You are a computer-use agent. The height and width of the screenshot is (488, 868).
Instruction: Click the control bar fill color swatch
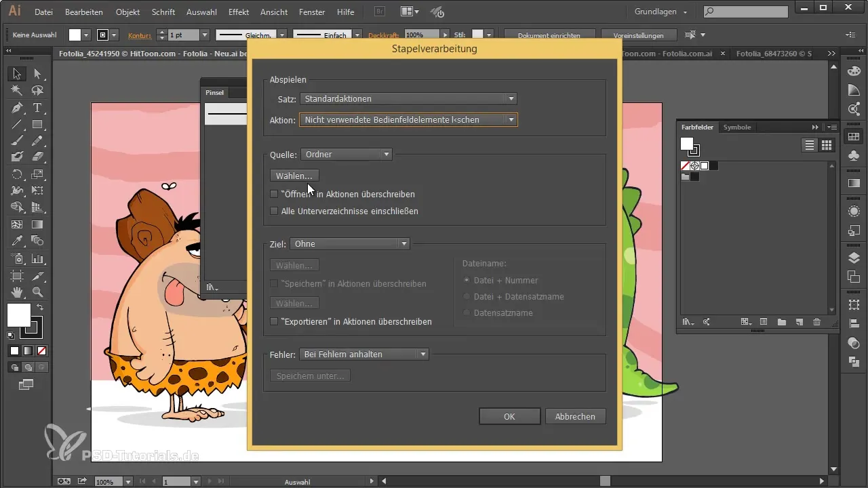point(75,35)
